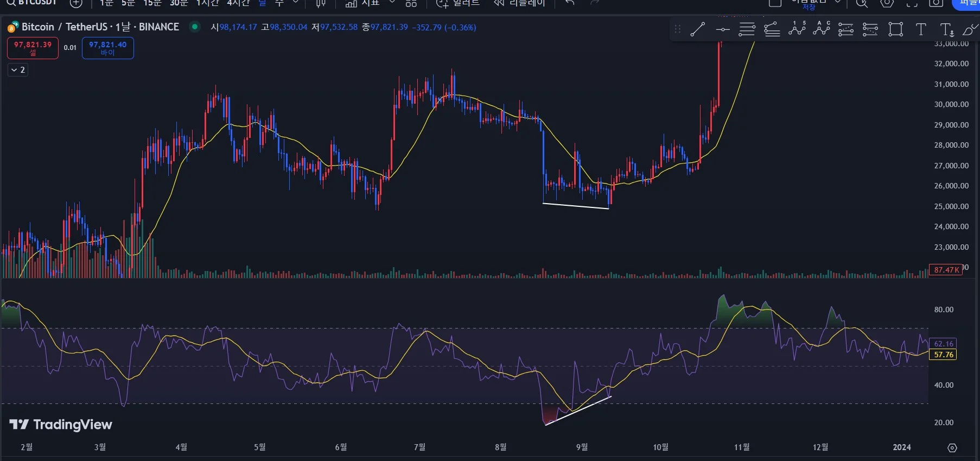This screenshot has height=461, width=980.
Task: Click the change value −352.79 (−0.36%)
Action: (444, 27)
